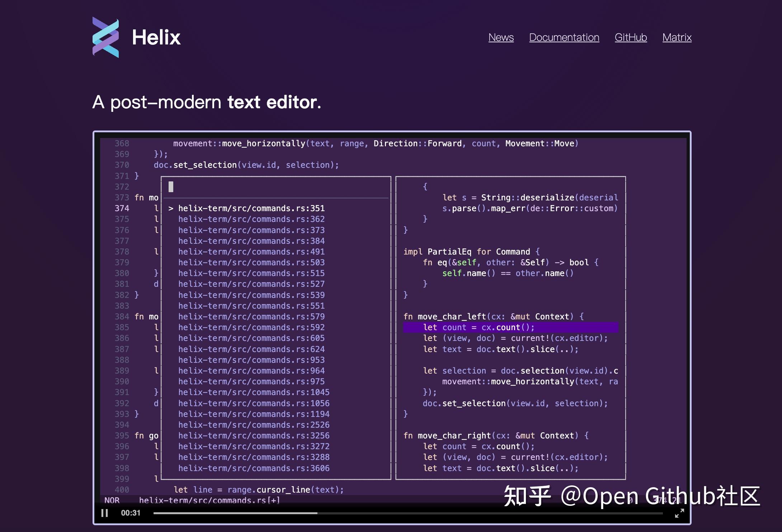Select the highlighted picker entry commands.rs:351
Viewport: 782px width, 532px height.
(251, 208)
